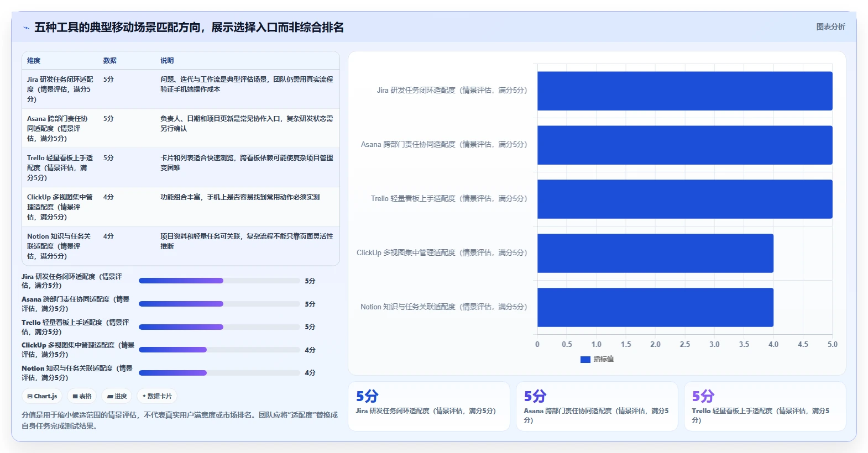Click the Notion 知识与任务关联适配度 table cell

59,246
